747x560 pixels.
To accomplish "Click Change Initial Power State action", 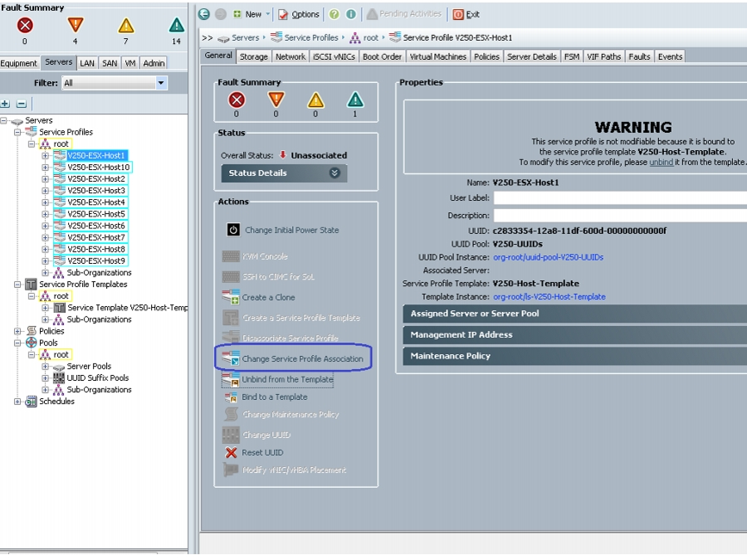I will coord(283,230).
